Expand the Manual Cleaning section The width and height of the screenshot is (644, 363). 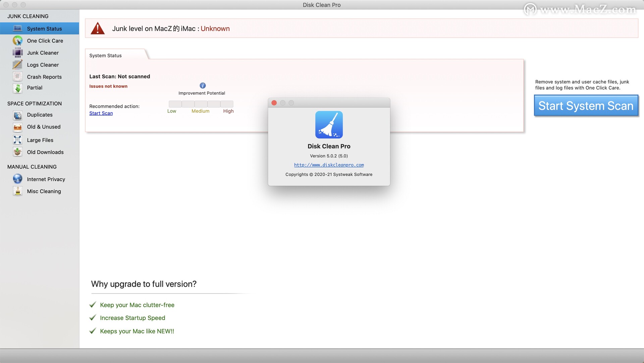point(32,167)
